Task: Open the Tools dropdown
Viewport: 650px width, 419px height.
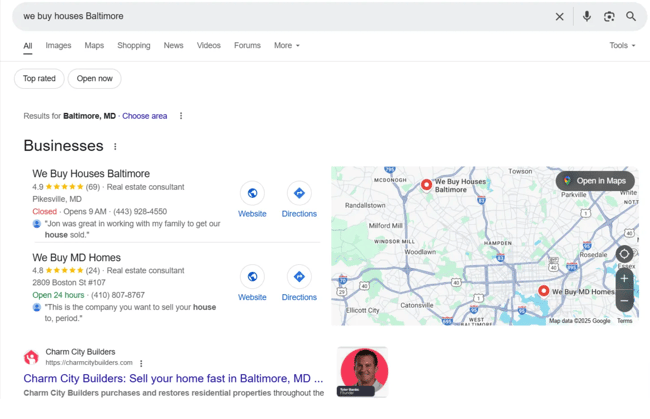Action: pos(622,46)
